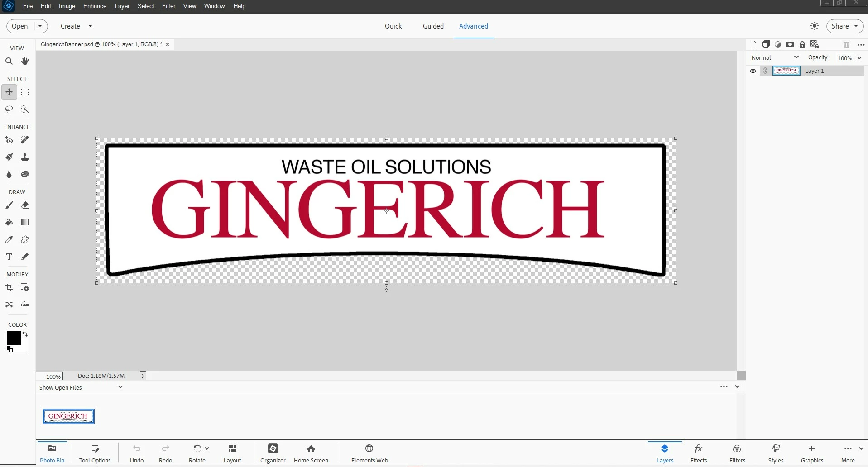Create a new layer icon
Screen dimensions: 868x467
(753, 44)
